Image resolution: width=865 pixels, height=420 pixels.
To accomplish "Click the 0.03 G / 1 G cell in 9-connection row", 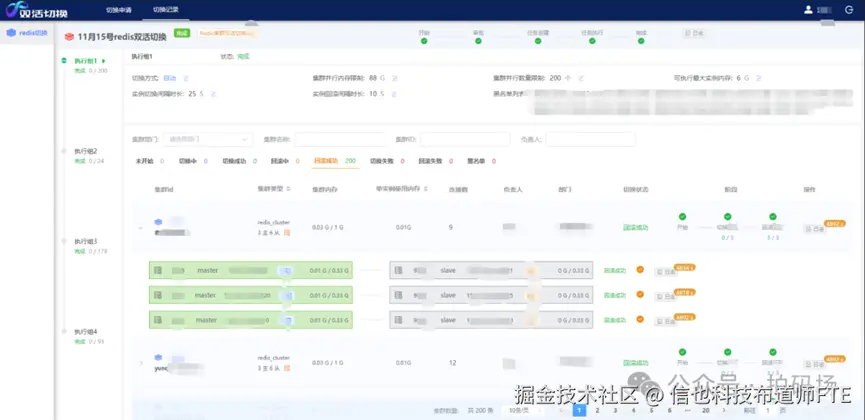I will coord(328,227).
